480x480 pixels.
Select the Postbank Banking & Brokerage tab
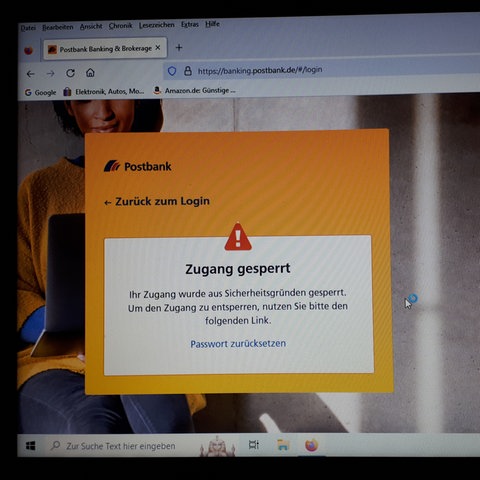coord(105,49)
